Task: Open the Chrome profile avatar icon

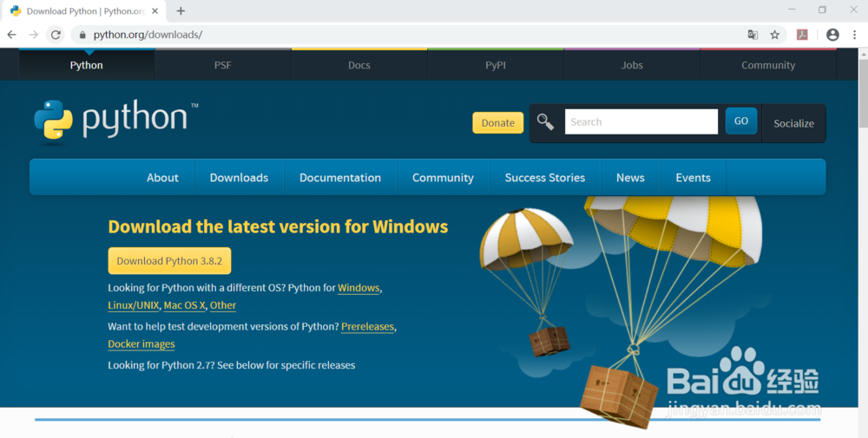Action: pyautogui.click(x=832, y=35)
